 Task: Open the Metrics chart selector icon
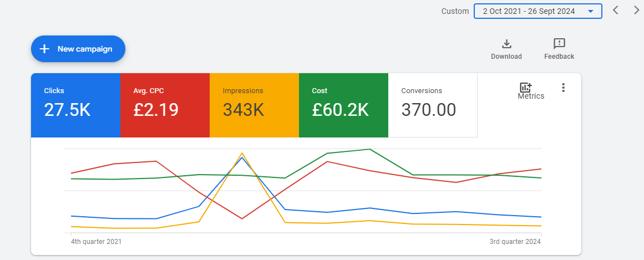526,87
